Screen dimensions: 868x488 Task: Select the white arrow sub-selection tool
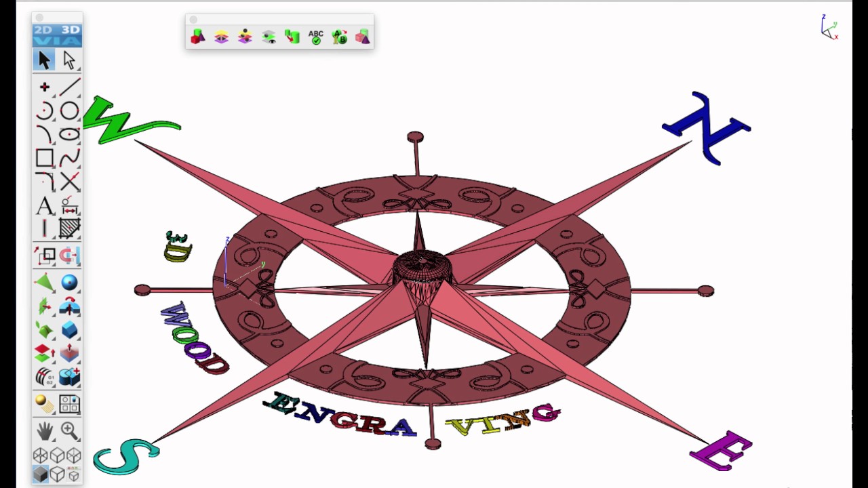coord(69,60)
